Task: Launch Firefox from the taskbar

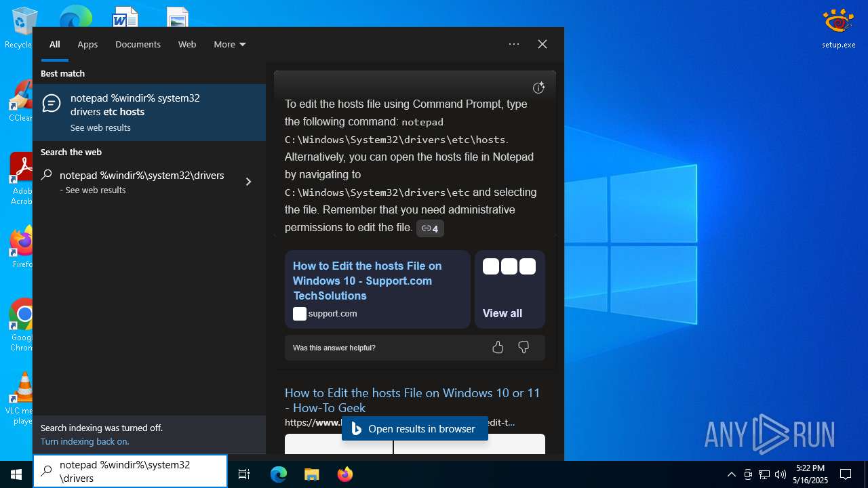Action: pyautogui.click(x=344, y=474)
